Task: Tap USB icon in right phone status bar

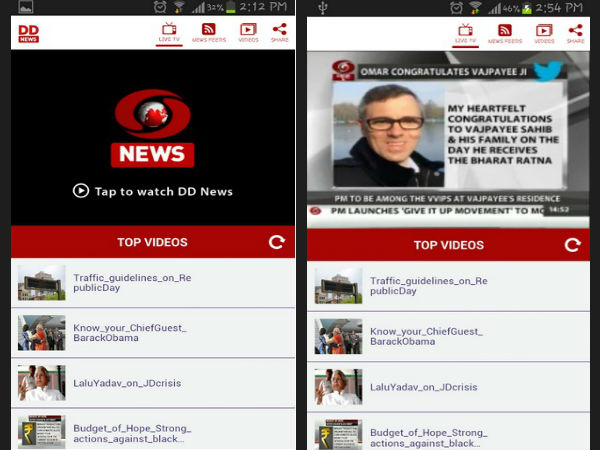Action: (323, 8)
